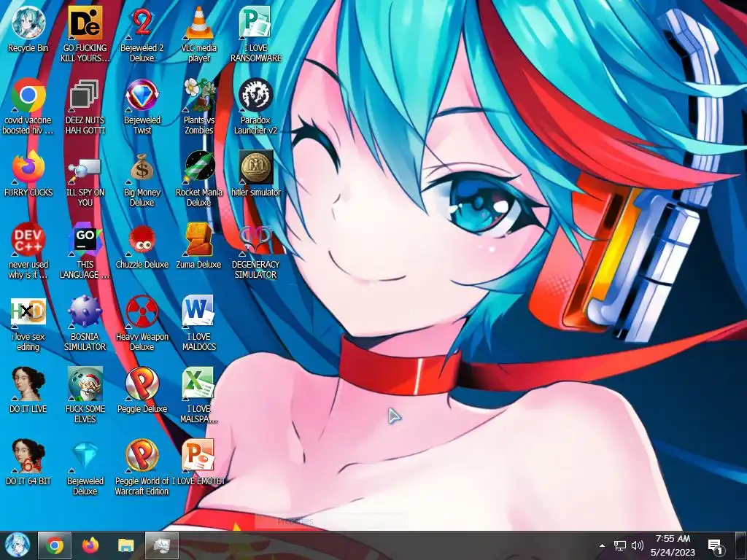Viewport: 747px width, 560px height.
Task: Launch Zuma Deluxe
Action: tap(198, 246)
